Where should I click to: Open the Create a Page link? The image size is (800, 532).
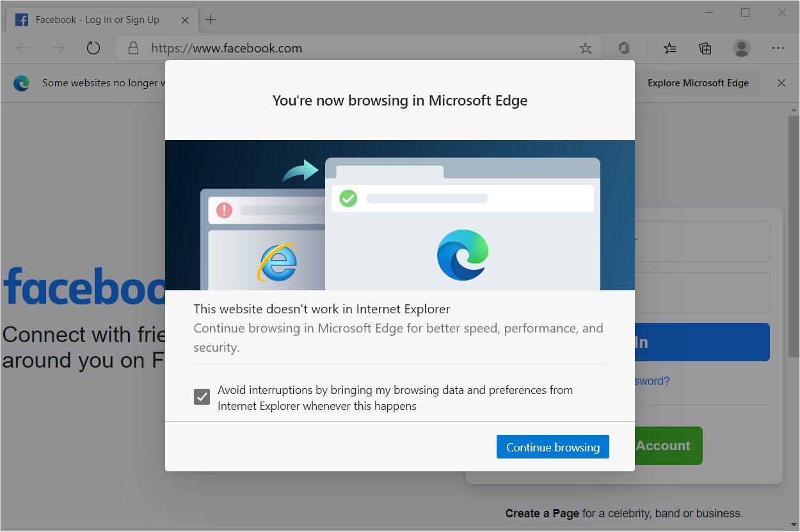click(541, 513)
